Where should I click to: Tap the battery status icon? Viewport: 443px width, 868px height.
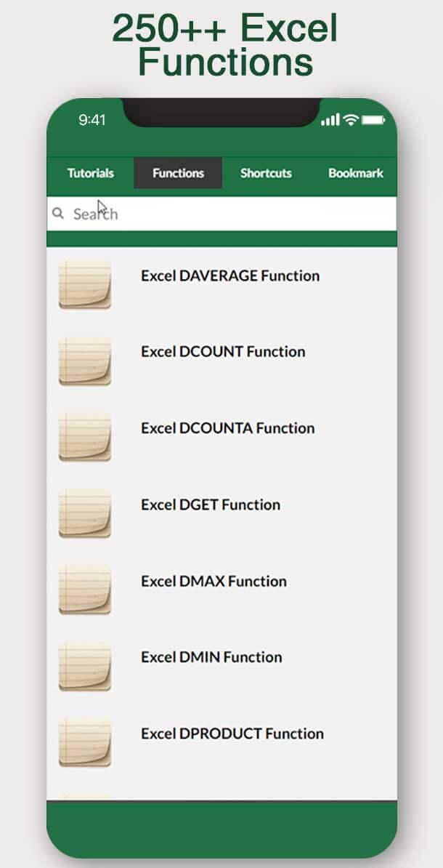[x=373, y=119]
